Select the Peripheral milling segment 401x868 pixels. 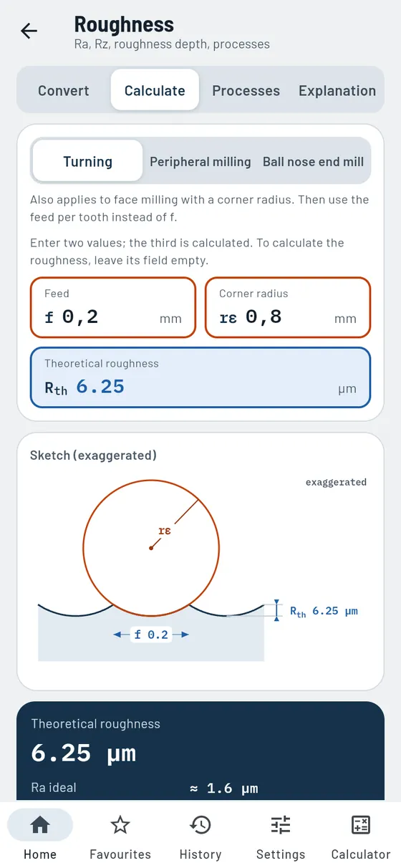pyautogui.click(x=200, y=161)
